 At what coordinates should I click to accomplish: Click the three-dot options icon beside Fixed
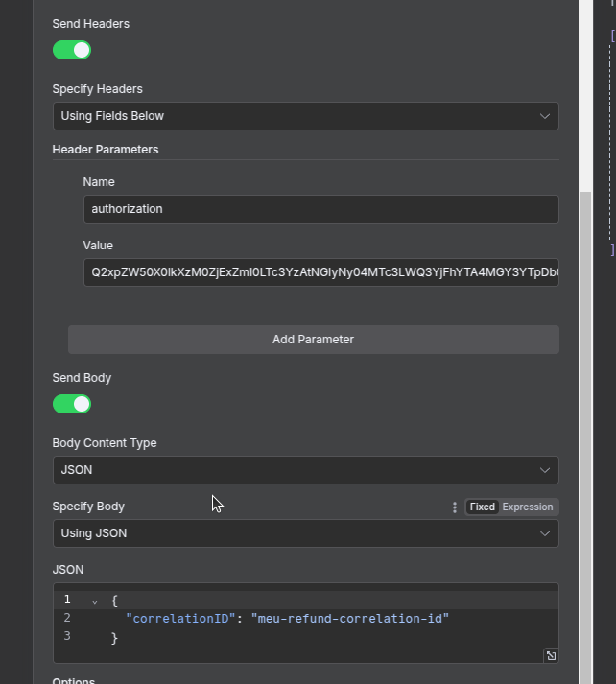[455, 507]
